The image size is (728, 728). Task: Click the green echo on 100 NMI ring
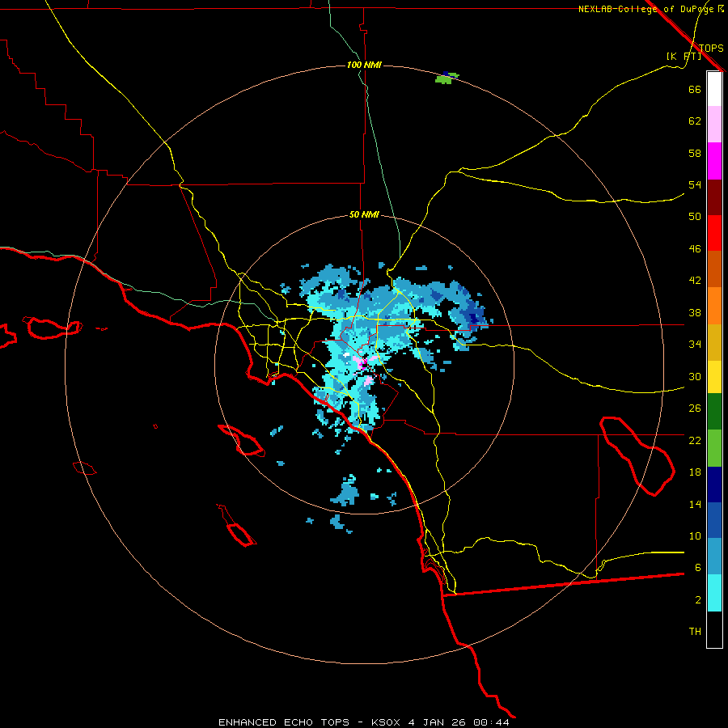446,78
